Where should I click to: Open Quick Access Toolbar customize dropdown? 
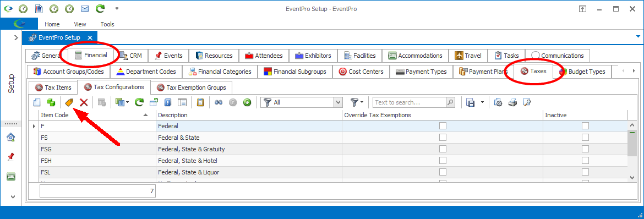[x=117, y=9]
